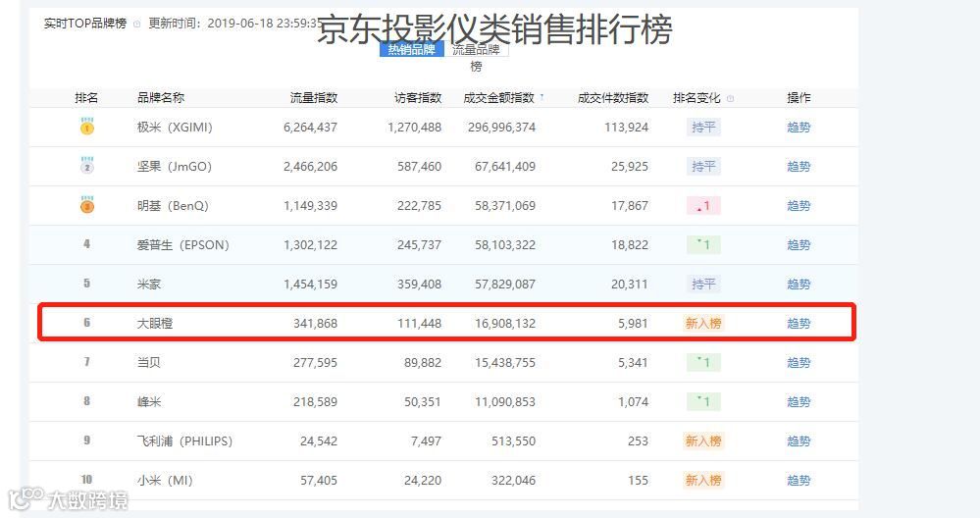Select brand name 极米 (XGIMI)
Screen dimensions: 980x518
click(x=175, y=128)
